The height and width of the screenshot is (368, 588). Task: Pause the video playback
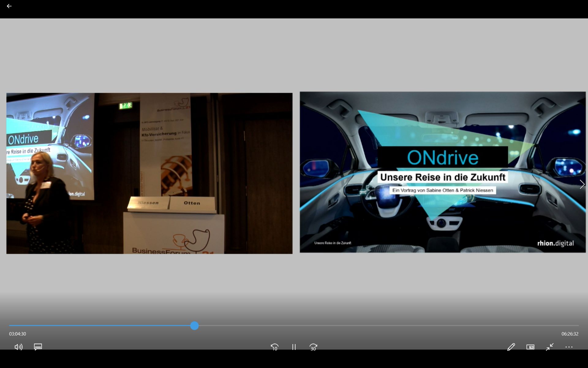tap(294, 347)
